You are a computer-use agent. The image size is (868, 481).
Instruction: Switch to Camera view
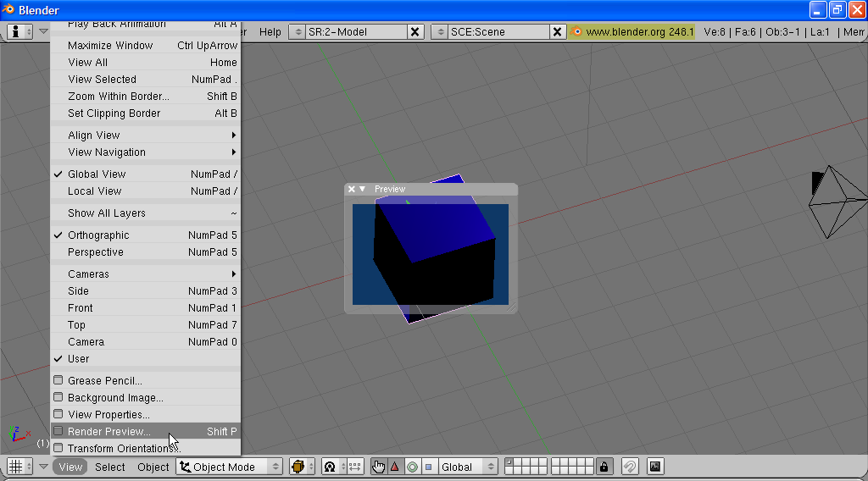pyautogui.click(x=146, y=342)
